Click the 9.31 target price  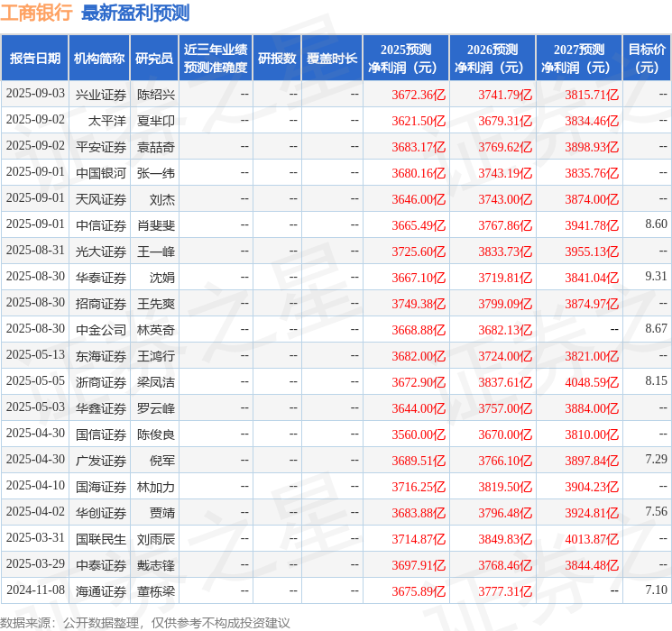656,276
